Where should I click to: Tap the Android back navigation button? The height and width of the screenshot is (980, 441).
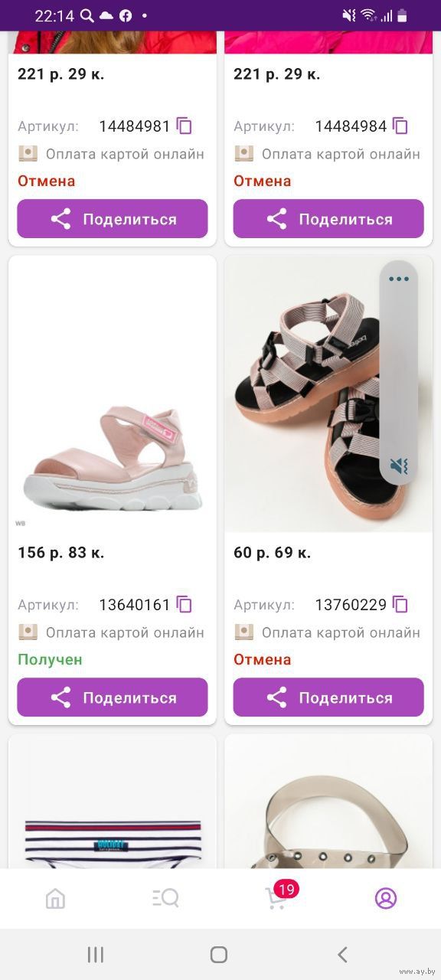[x=342, y=954]
